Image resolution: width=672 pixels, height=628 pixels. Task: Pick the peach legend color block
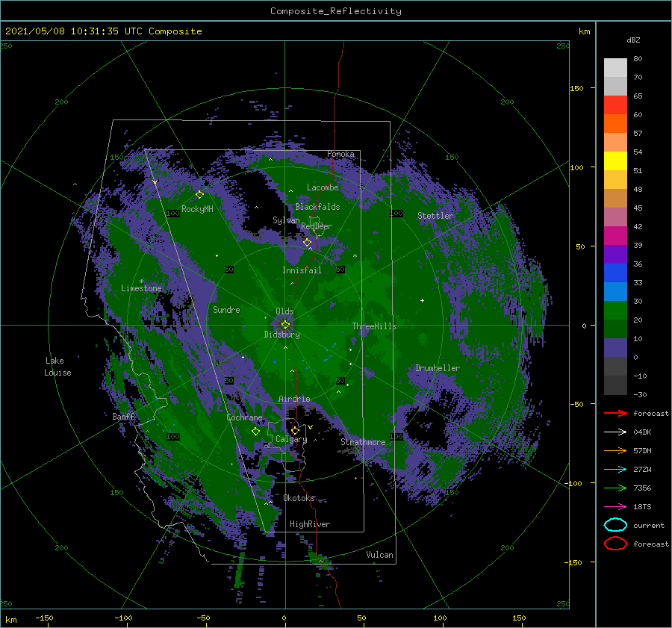(615, 142)
